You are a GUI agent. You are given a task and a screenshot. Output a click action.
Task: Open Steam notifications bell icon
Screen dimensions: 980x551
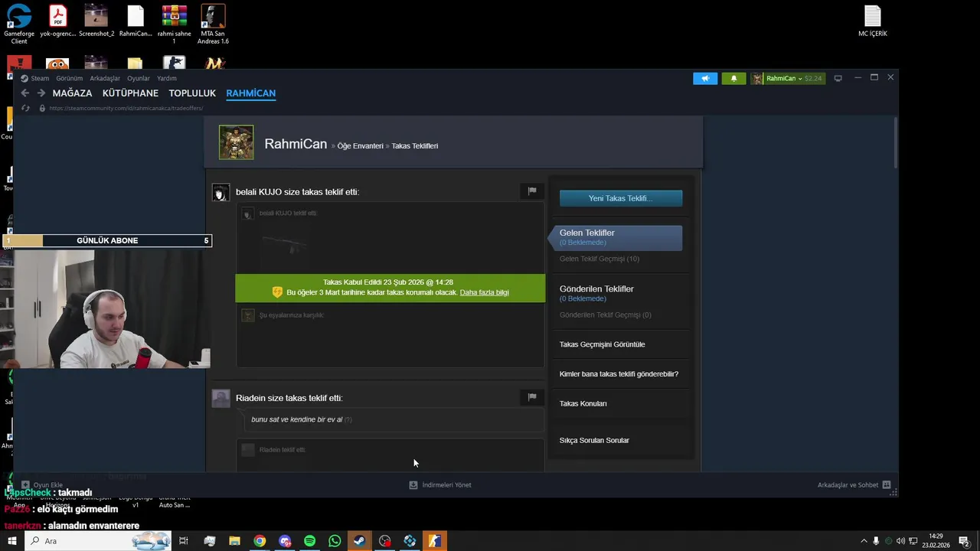(x=733, y=78)
